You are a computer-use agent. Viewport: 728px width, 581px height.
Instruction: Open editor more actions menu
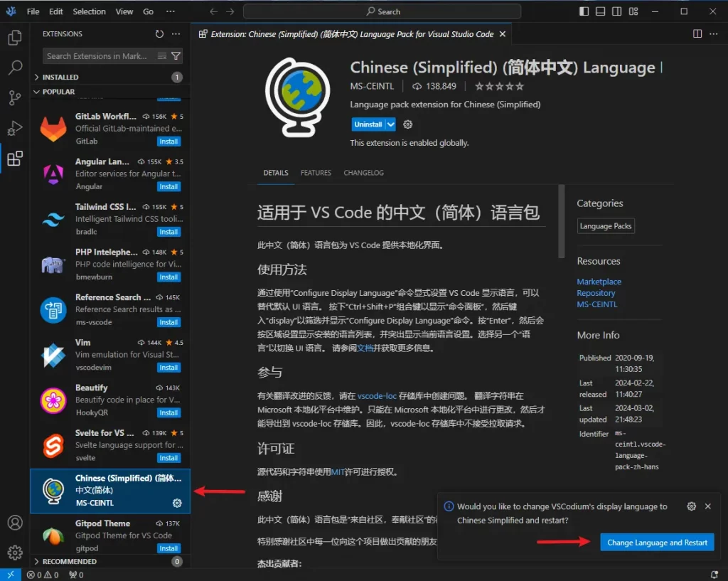tap(714, 34)
